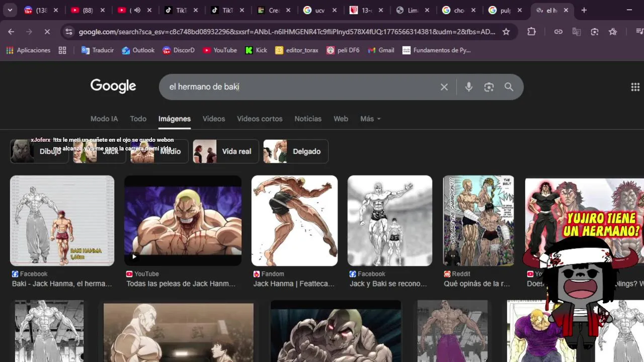Switch to Videos cortos tab
Viewport: 644px width, 362px height.
point(260,119)
